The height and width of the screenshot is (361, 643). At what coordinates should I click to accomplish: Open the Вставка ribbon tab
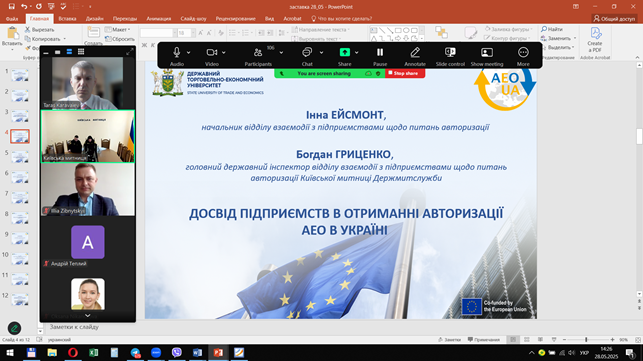click(x=67, y=18)
